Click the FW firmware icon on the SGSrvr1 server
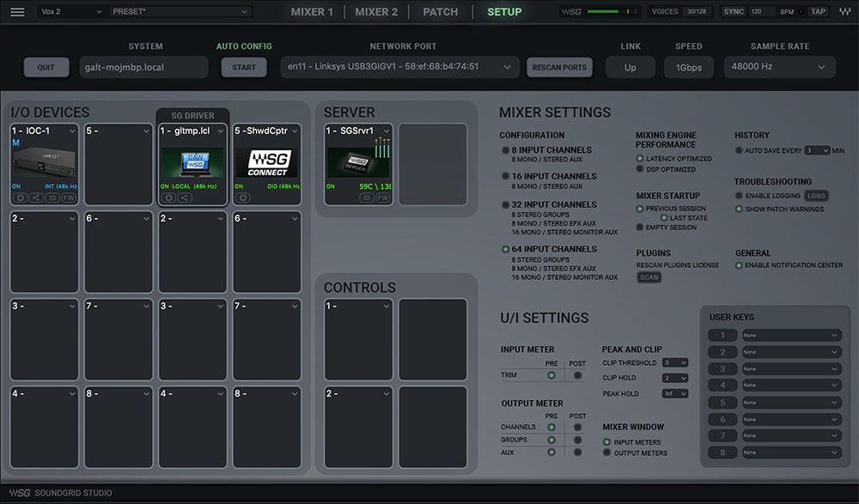This screenshot has height=504, width=859. pos(383,197)
